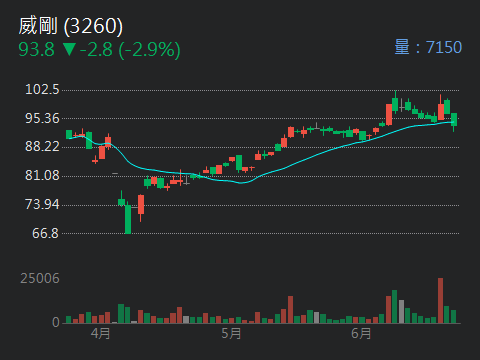Click the price change text -2.8 (-2.9%)
Viewport: 480px width, 360px height.
(x=130, y=50)
